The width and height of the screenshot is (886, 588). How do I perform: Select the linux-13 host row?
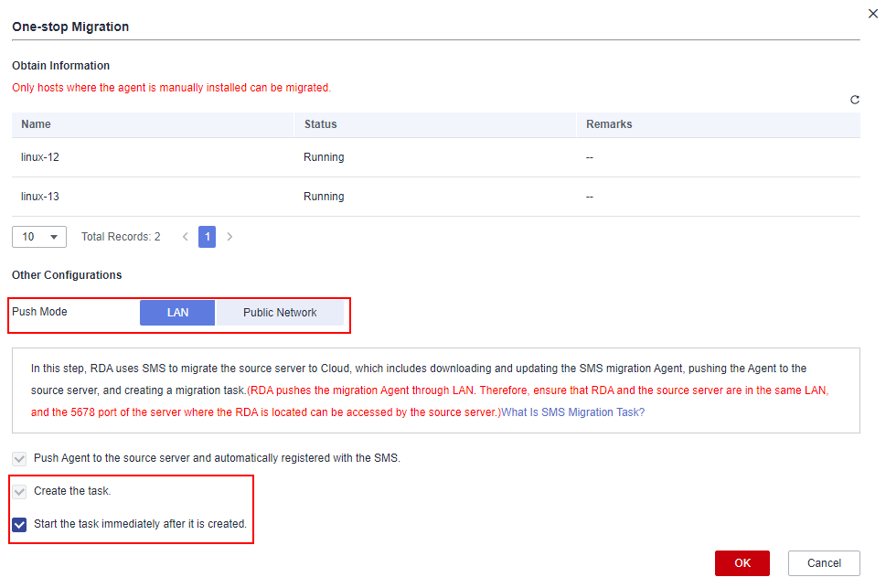pyautogui.click(x=40, y=197)
